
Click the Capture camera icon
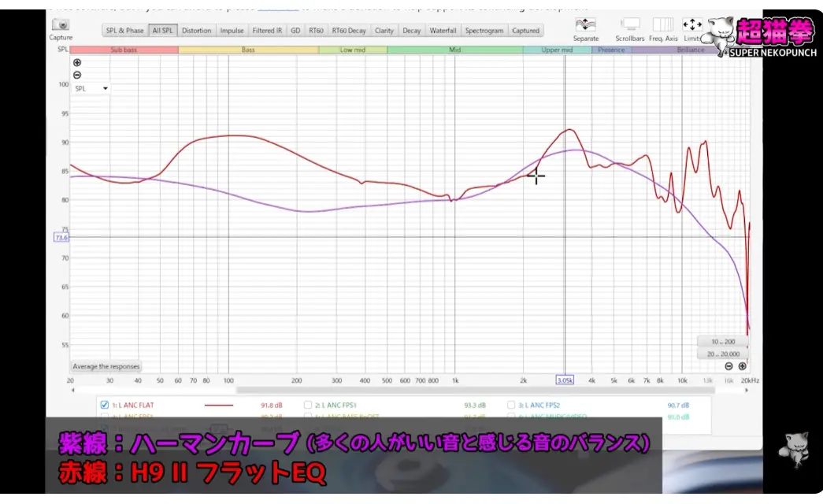coord(61,25)
